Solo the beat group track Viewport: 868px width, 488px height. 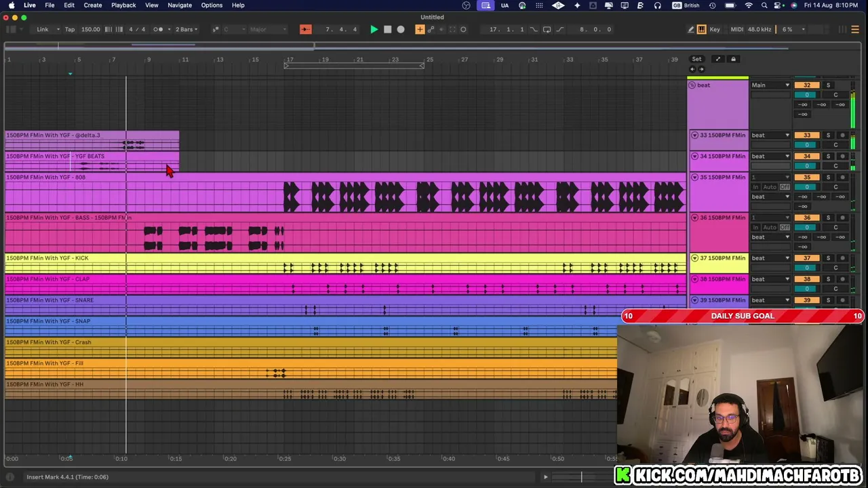point(828,85)
